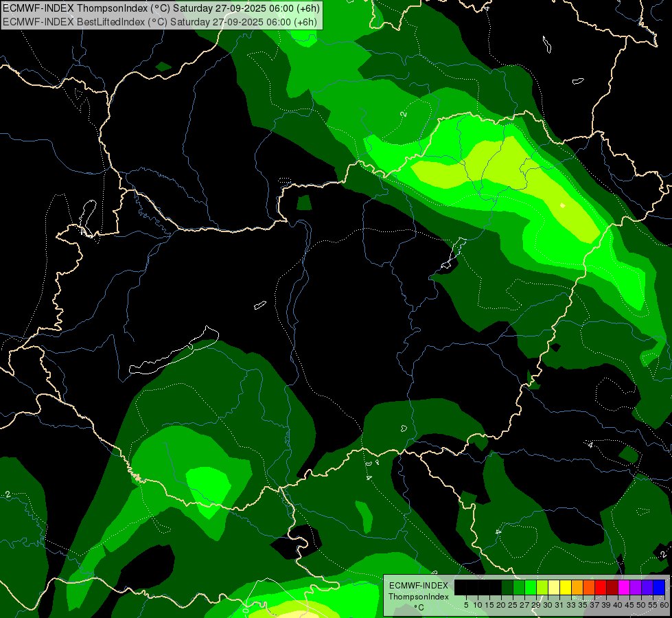Click the "-4" contour label at right
This screenshot has height=618, width=672.
(590, 444)
